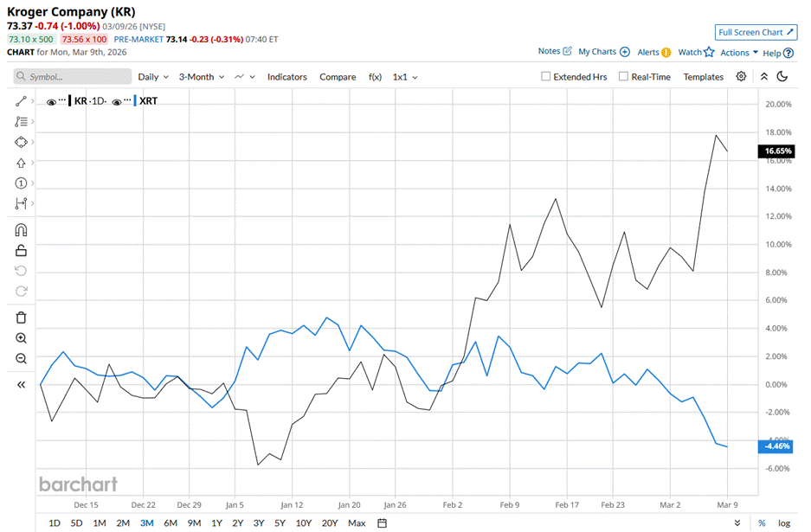Viewport: 811px width, 532px height.
Task: Open the Daily frequency dropdown
Action: (153, 76)
